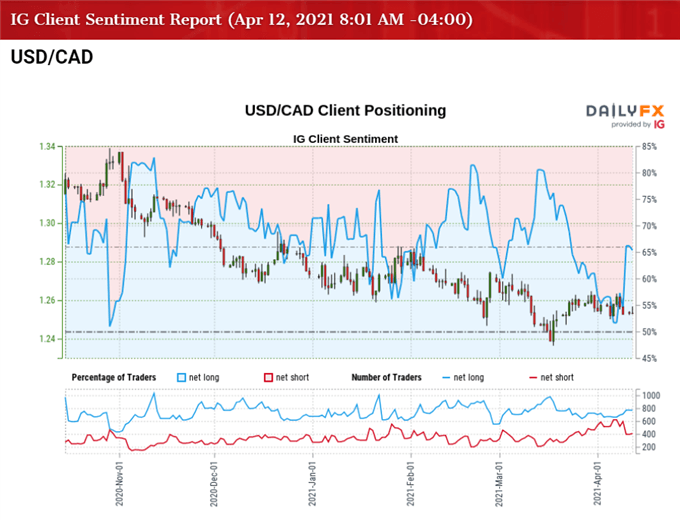Click the 2020-Nov-01 date label

point(119,484)
